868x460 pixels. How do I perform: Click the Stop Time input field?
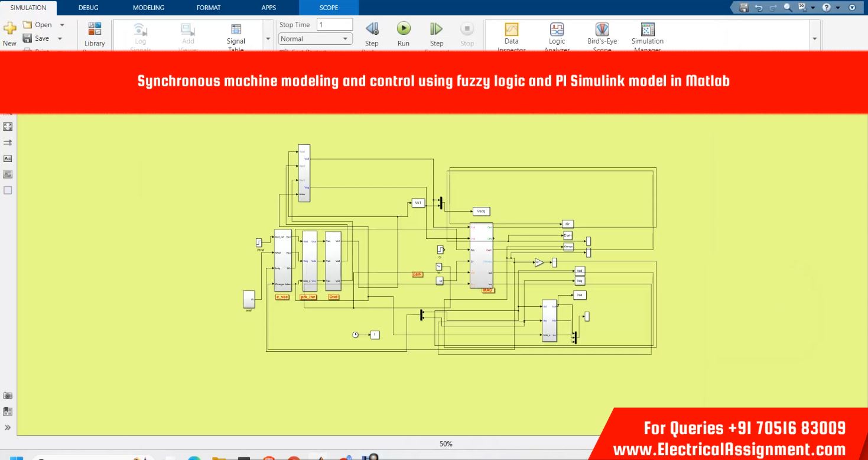click(334, 25)
